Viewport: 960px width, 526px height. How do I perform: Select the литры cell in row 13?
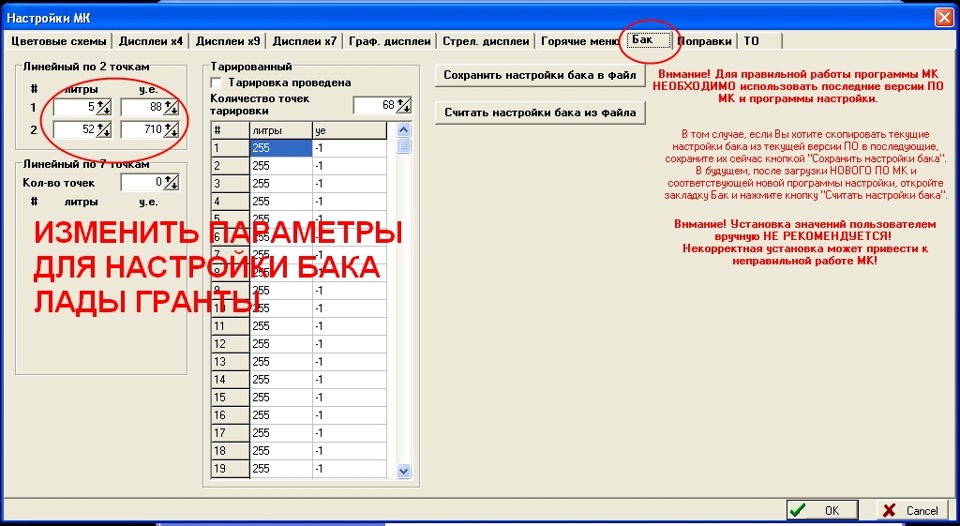[x=281, y=362]
